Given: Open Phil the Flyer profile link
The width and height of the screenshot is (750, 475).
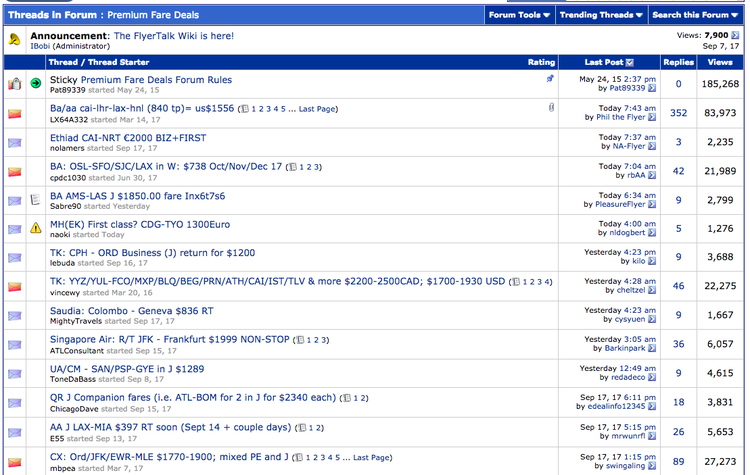Looking at the screenshot, I should tap(621, 117).
